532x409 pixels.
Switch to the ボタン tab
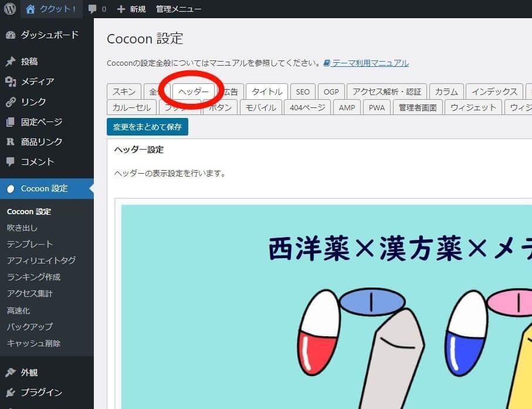click(220, 107)
